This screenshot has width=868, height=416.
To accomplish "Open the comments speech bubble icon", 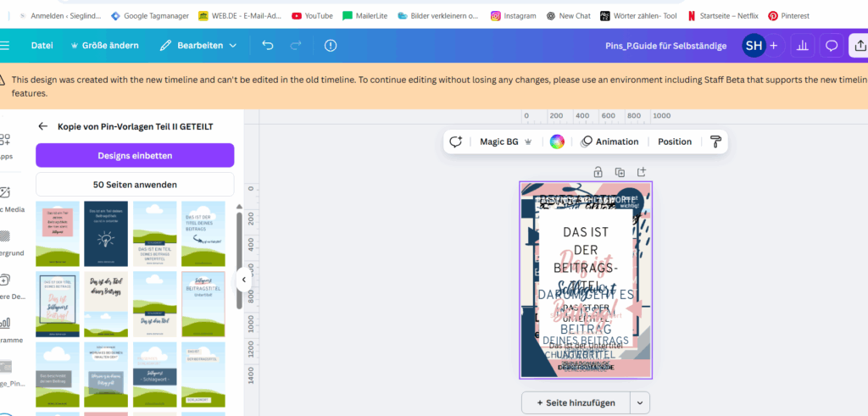I will (832, 46).
